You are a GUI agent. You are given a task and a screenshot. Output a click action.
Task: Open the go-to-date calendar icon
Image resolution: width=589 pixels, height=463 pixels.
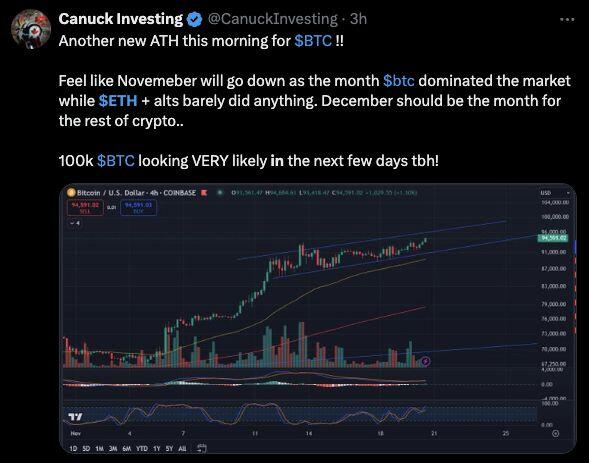pyautogui.click(x=202, y=448)
